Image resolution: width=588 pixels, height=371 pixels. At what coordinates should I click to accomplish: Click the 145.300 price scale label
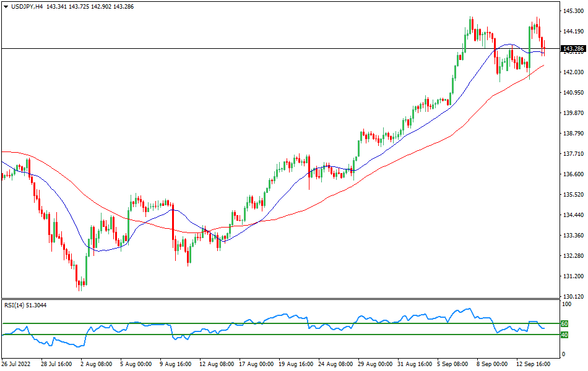click(x=571, y=11)
